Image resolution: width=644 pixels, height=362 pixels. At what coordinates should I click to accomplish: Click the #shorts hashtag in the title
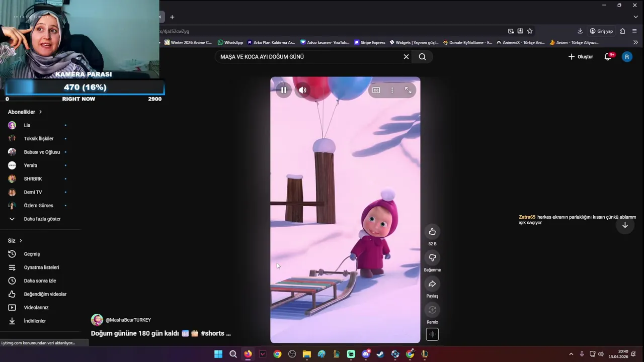212,333
